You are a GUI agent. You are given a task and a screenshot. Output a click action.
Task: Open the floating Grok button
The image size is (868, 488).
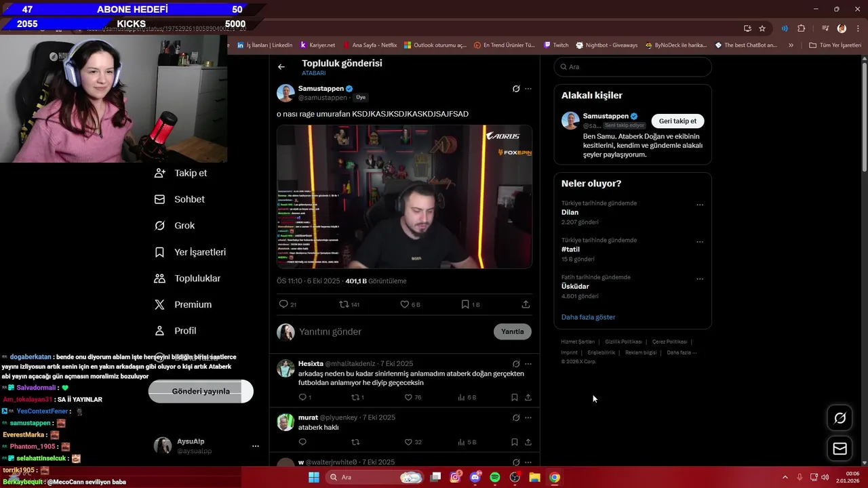click(840, 418)
